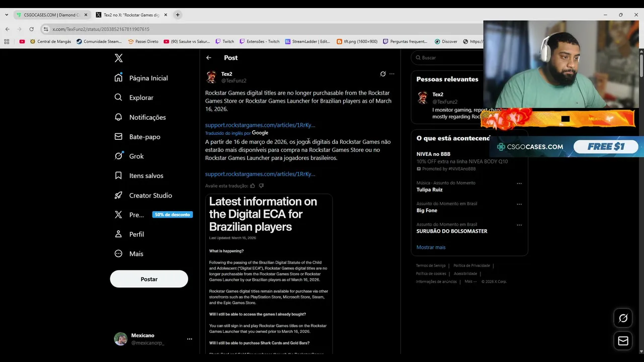644x362 pixels.
Task: Rate translation with thumbs down
Action: click(261, 186)
